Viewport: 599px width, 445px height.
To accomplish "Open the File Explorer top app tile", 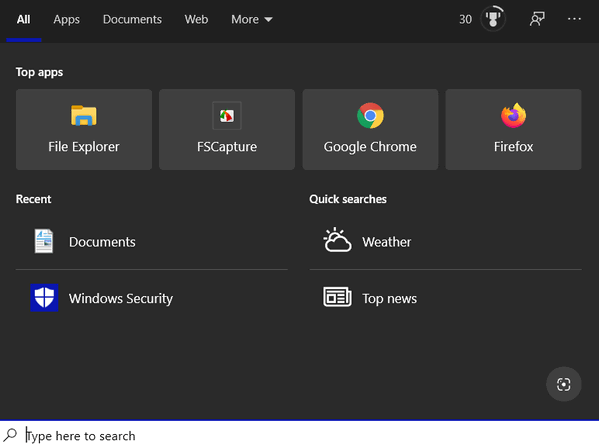I will pyautogui.click(x=84, y=129).
